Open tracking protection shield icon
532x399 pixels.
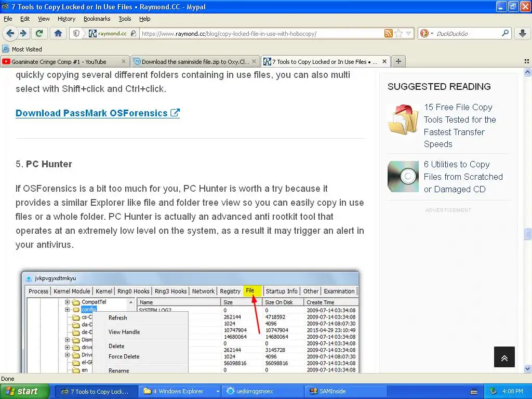[x=76, y=33]
